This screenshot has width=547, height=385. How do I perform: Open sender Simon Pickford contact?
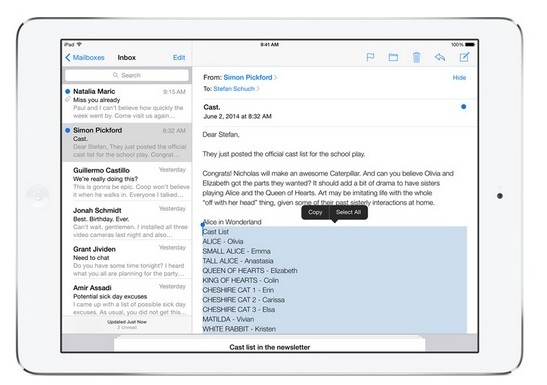tap(248, 77)
